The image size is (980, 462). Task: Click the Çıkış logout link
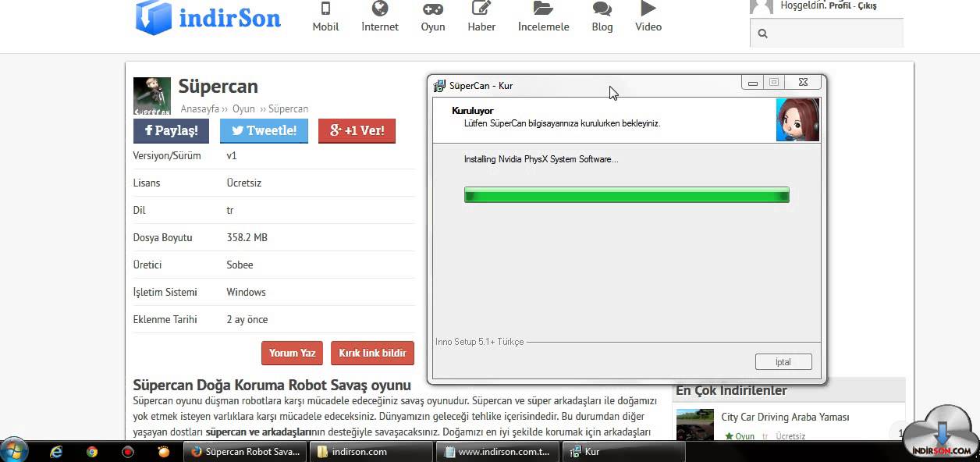(x=868, y=5)
